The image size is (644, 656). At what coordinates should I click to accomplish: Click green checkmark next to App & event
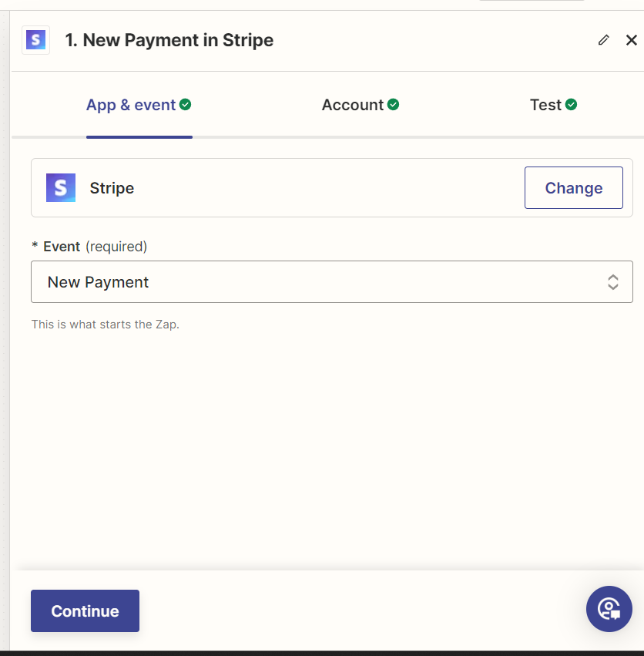tap(186, 104)
